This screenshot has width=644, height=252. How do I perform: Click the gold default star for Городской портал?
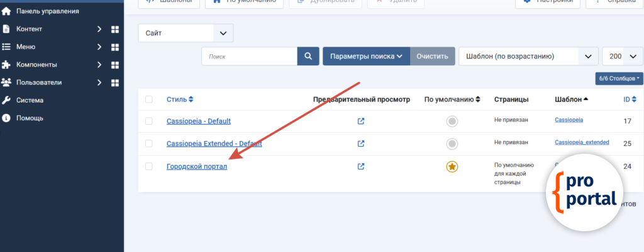click(452, 167)
